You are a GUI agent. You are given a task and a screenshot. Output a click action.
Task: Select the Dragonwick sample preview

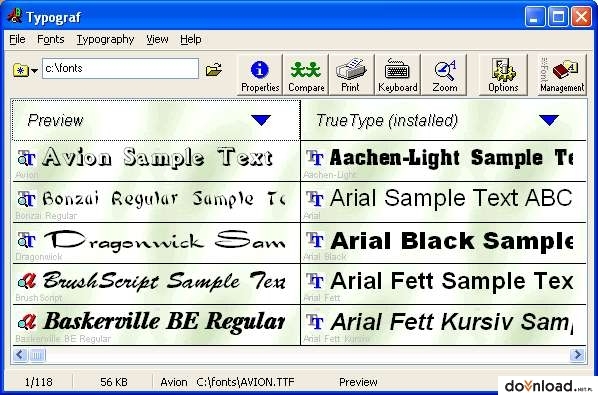(165, 240)
